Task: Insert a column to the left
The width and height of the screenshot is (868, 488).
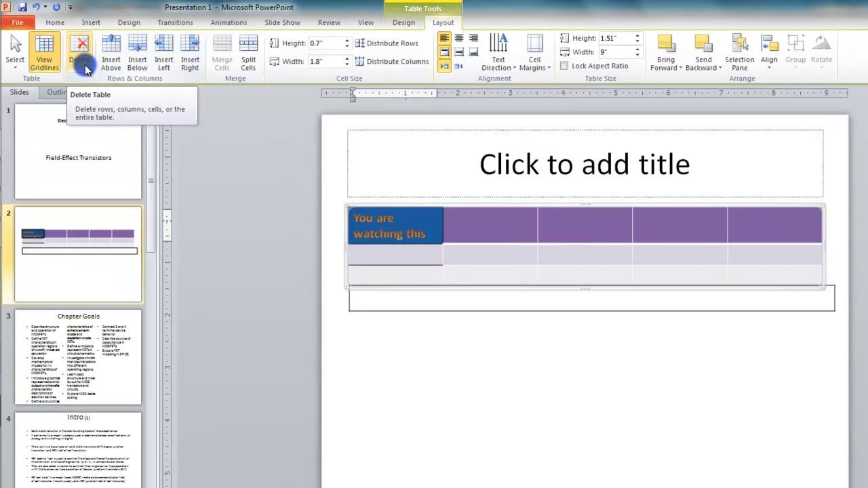Action: [x=163, y=53]
